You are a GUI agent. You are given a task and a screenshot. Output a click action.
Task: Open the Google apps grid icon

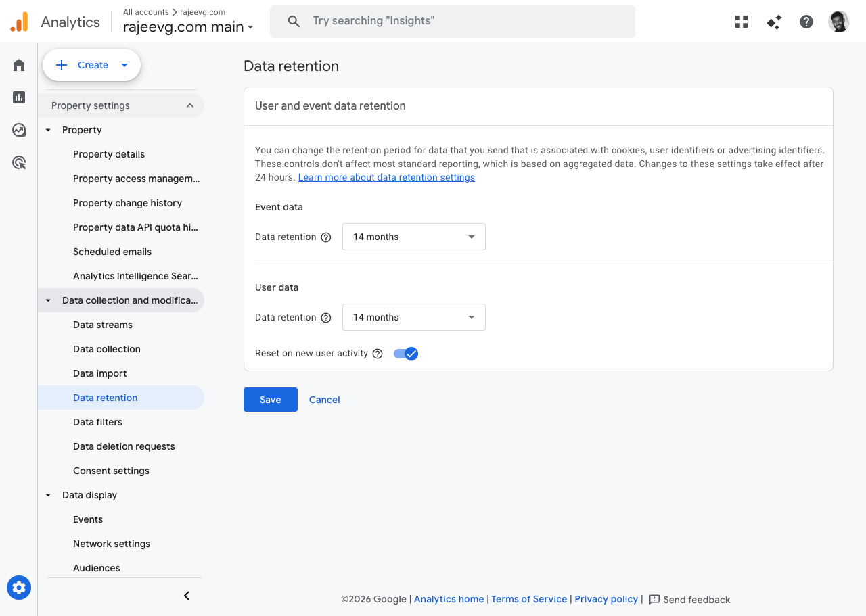[x=742, y=22]
